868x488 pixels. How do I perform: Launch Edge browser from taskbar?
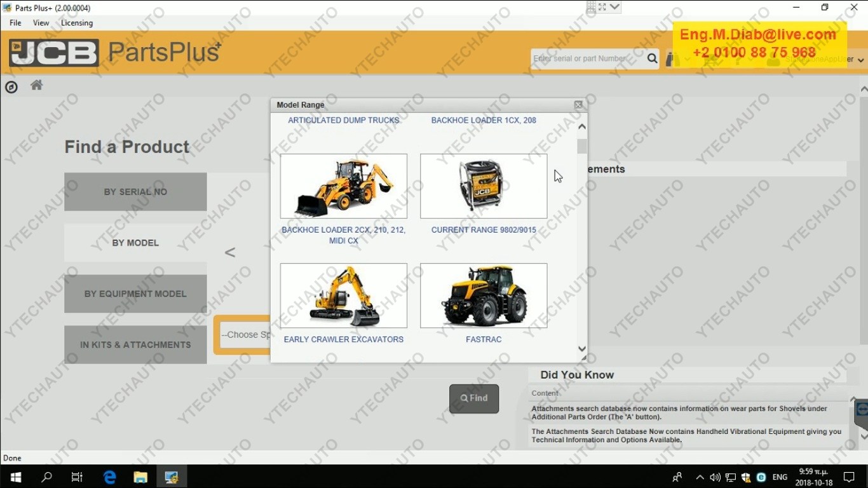point(109,477)
